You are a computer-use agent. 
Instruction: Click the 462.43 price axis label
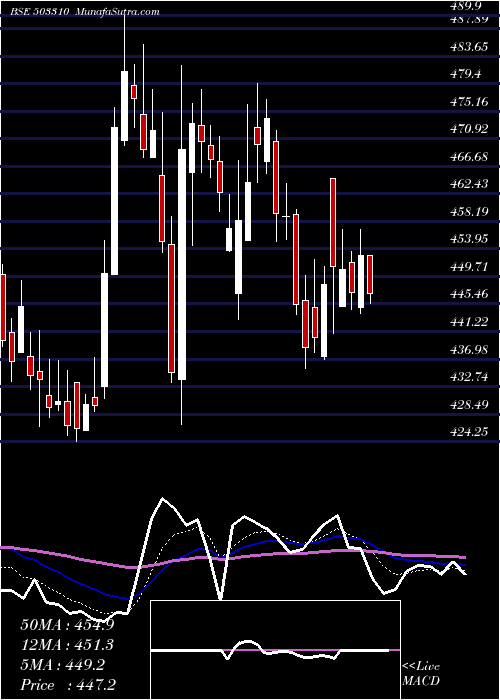click(467, 184)
